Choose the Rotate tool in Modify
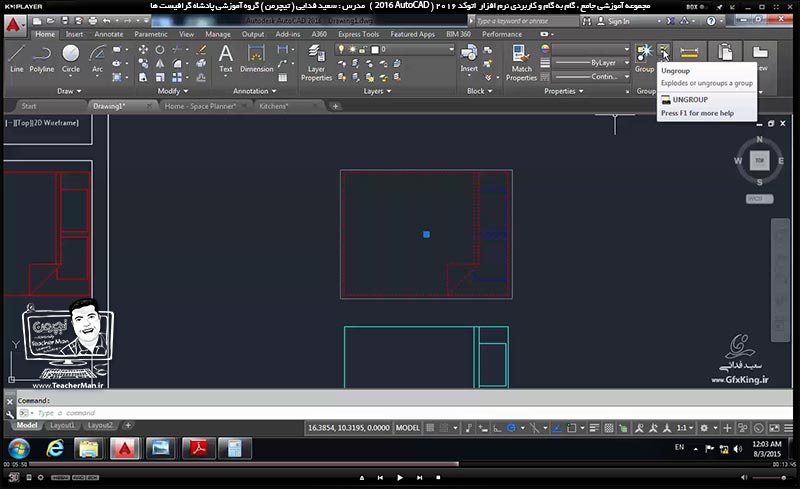The image size is (800, 489). [x=160, y=50]
